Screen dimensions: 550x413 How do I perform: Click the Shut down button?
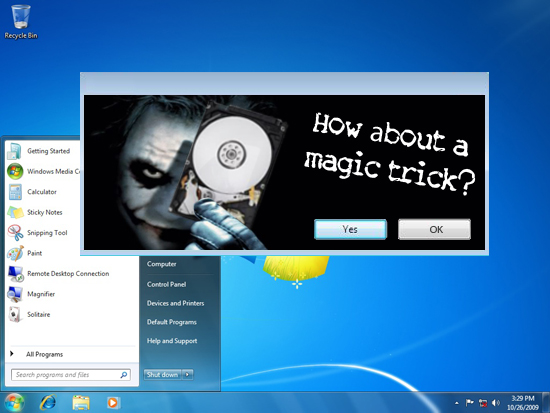[x=162, y=375]
